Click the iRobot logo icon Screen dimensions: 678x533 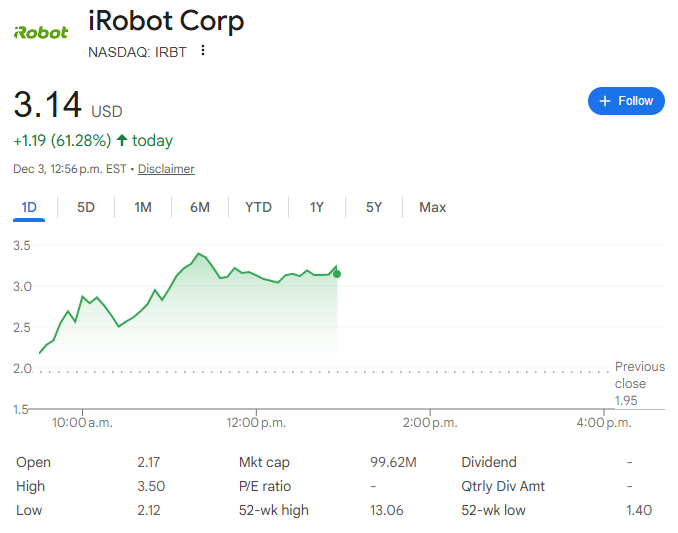coord(41,32)
